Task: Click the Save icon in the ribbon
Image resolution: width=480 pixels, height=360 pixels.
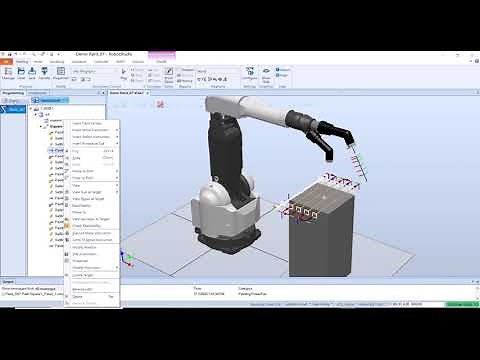Action: coord(32,73)
